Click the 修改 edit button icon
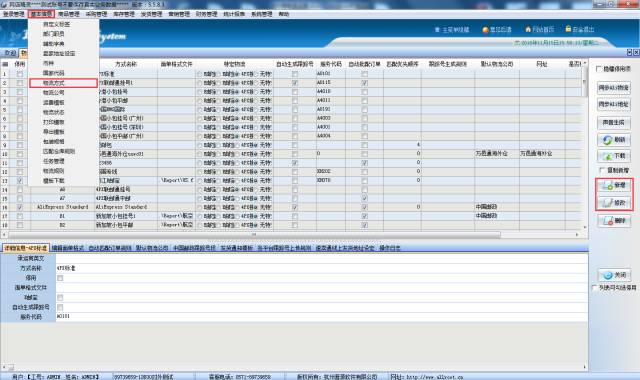The height and width of the screenshot is (380, 640). [607, 203]
